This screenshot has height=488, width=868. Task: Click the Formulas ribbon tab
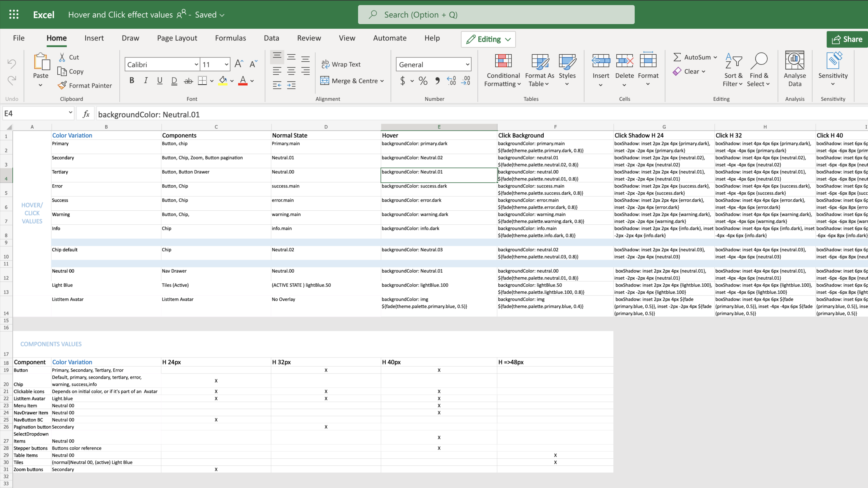click(x=230, y=38)
